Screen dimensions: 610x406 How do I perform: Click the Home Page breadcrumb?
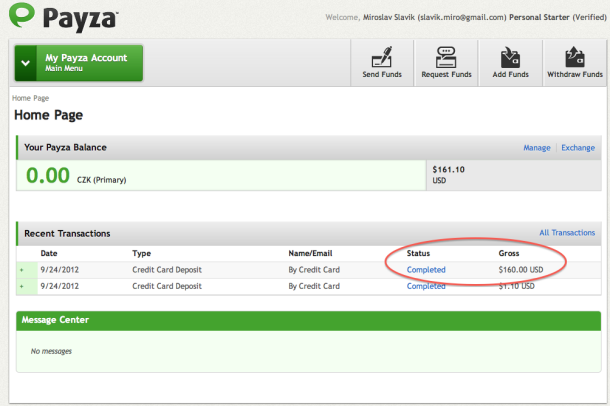pos(30,98)
